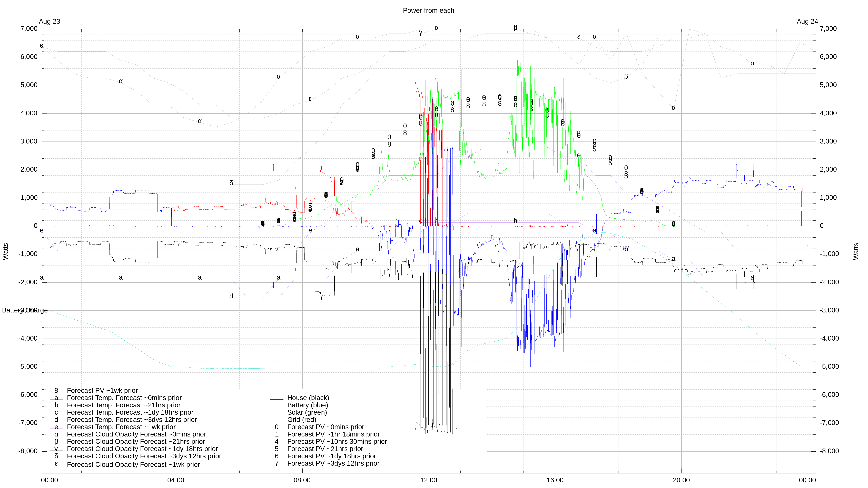
Task: Click legend 'Forecast Cloud Opacity Forecast ~0mins prior'
Action: tap(136, 434)
